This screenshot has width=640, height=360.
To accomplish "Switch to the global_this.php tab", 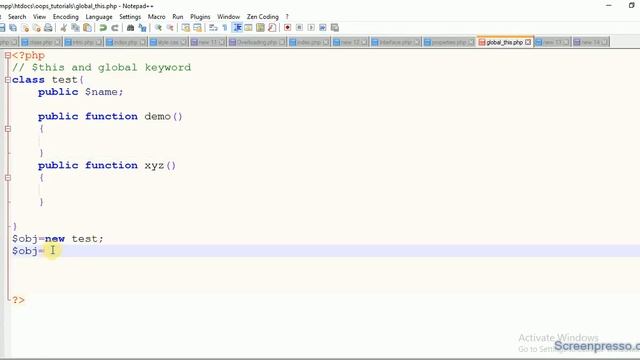I will [x=504, y=42].
